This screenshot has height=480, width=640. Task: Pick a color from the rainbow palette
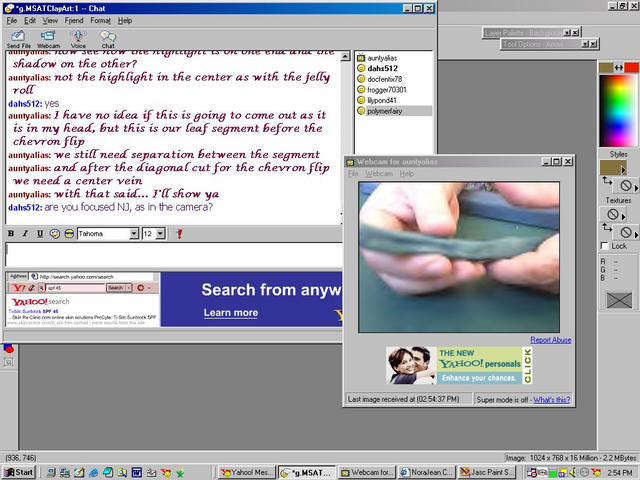click(x=619, y=110)
